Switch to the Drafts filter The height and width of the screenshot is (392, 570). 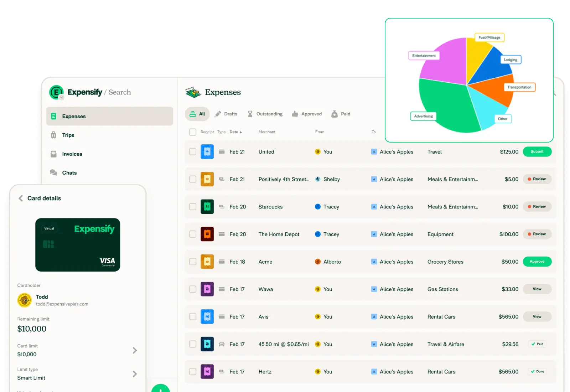tap(226, 114)
